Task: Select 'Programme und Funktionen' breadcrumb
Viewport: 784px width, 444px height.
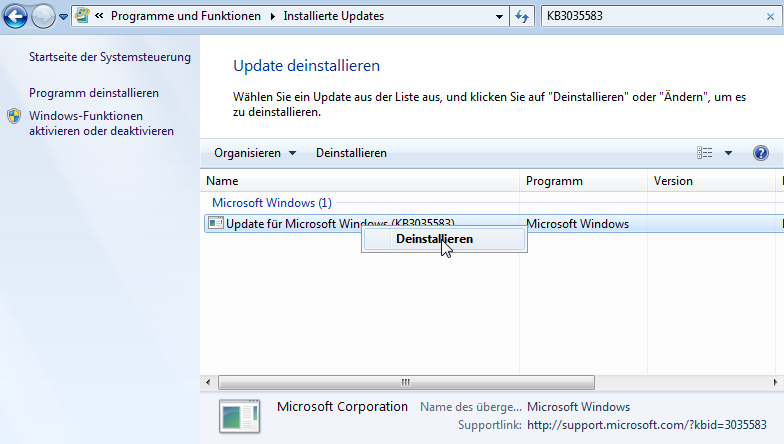Action: pyautogui.click(x=186, y=16)
